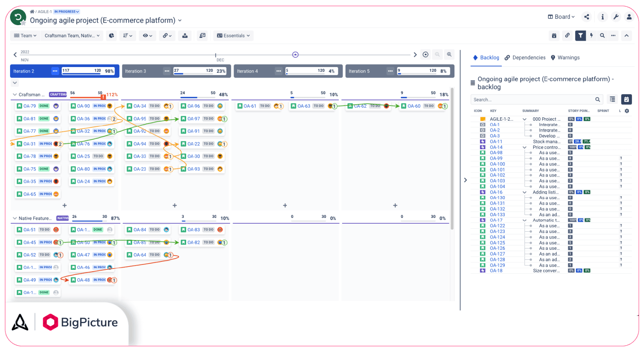Click the export upload icon
This screenshot has height=352, width=644.
(x=185, y=36)
